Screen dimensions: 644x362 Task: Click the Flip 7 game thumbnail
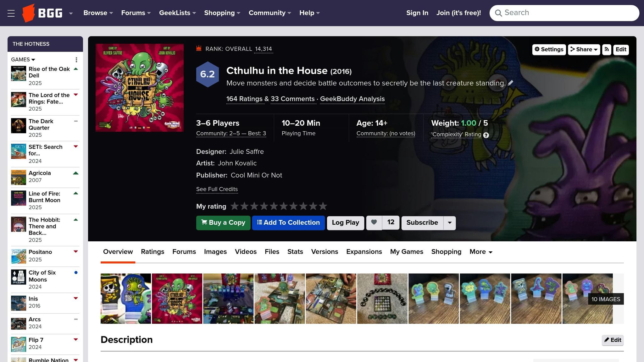[19, 344]
